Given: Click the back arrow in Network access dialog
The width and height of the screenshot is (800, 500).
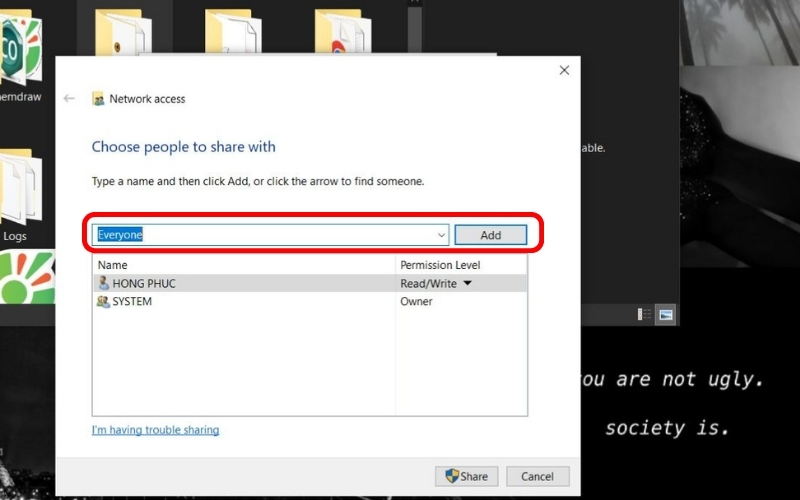Looking at the screenshot, I should (x=69, y=99).
